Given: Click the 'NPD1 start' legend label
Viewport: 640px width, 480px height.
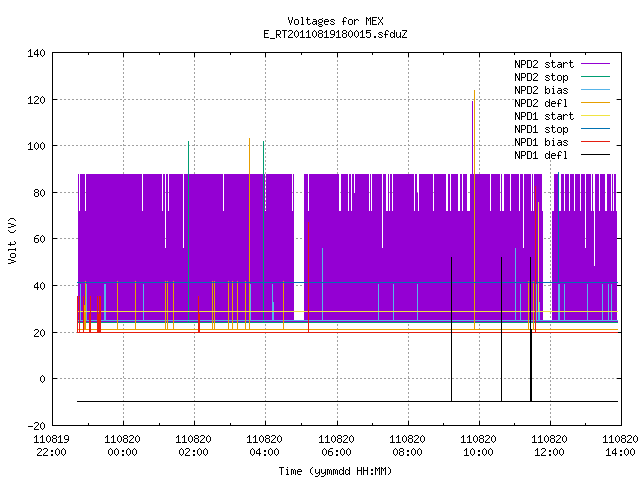Looking at the screenshot, I should [544, 116].
